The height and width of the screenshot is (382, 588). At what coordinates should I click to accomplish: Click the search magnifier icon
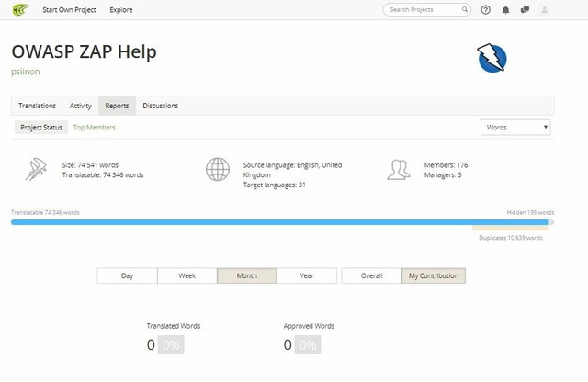(465, 9)
